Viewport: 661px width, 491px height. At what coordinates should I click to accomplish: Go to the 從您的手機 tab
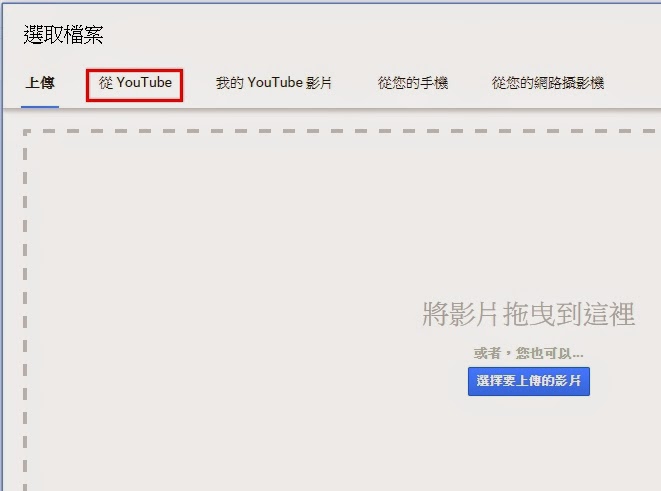coord(413,83)
